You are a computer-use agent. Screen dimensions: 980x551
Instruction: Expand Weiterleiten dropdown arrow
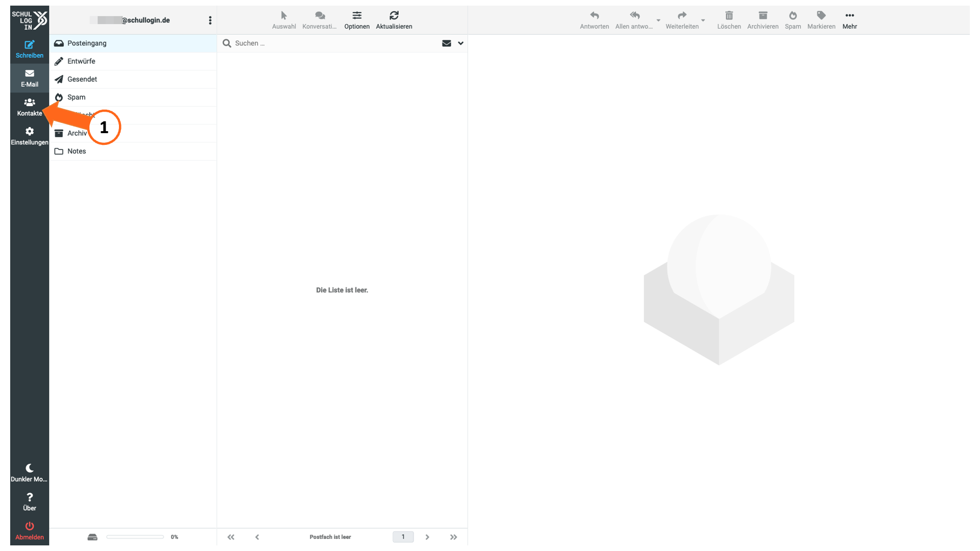pyautogui.click(x=703, y=20)
